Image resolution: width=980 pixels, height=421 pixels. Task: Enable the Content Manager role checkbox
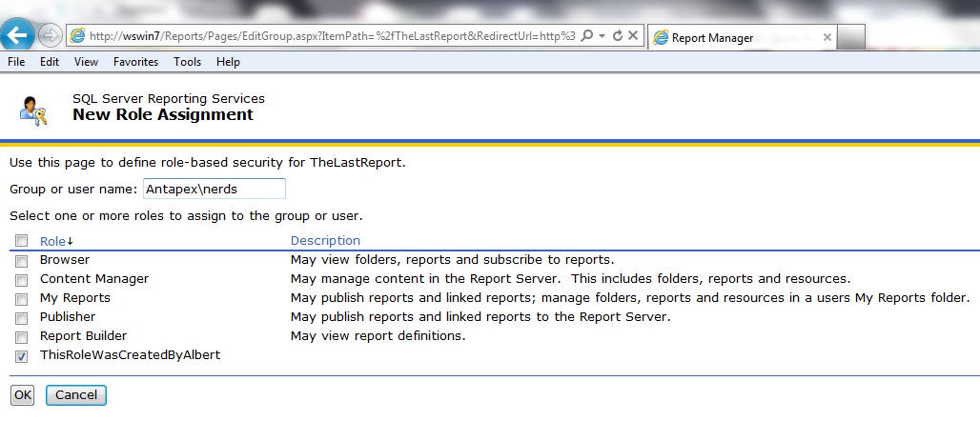(21, 279)
